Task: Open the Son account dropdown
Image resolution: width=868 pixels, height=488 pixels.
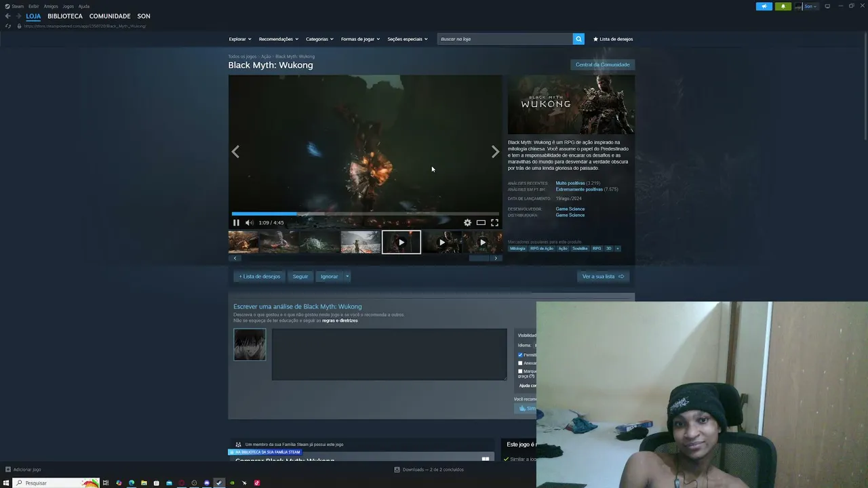Action: click(x=810, y=6)
